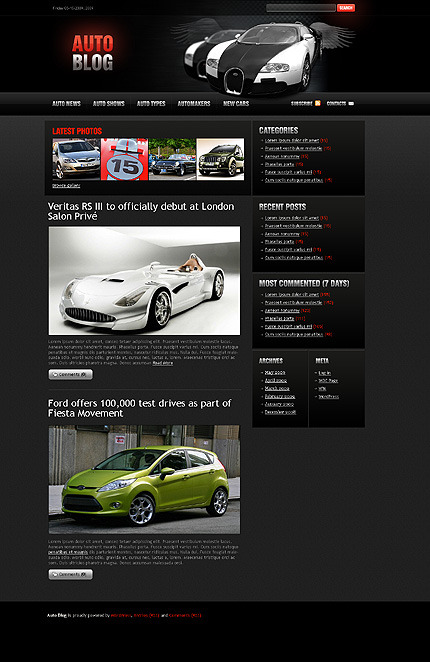
Task: Open the Auto News menu item
Action: [66, 103]
